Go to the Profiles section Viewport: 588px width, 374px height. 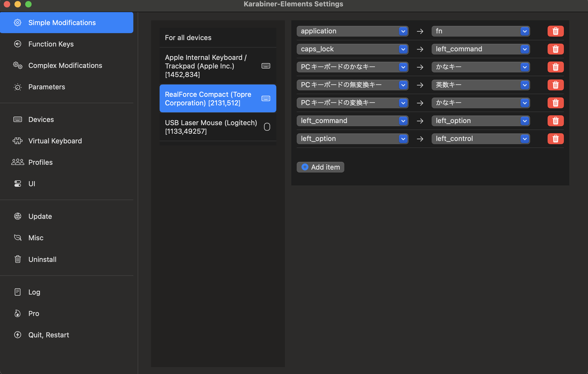tap(40, 162)
